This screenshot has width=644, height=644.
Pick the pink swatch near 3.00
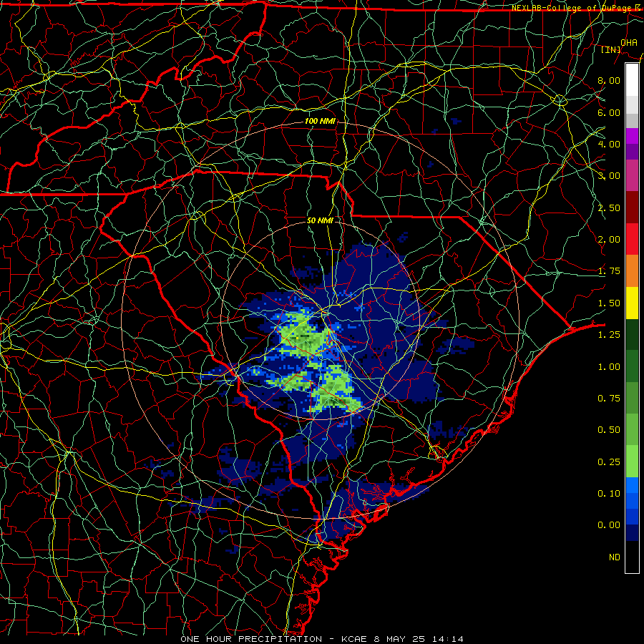[632, 175]
